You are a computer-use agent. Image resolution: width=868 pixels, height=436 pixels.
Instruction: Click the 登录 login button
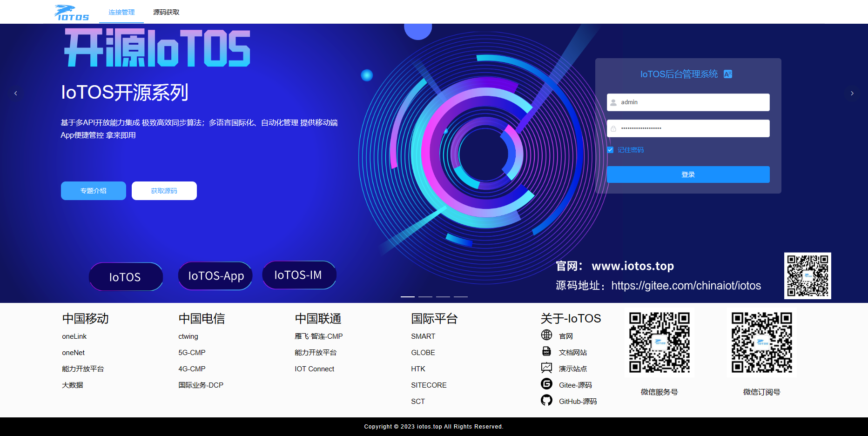(x=688, y=174)
